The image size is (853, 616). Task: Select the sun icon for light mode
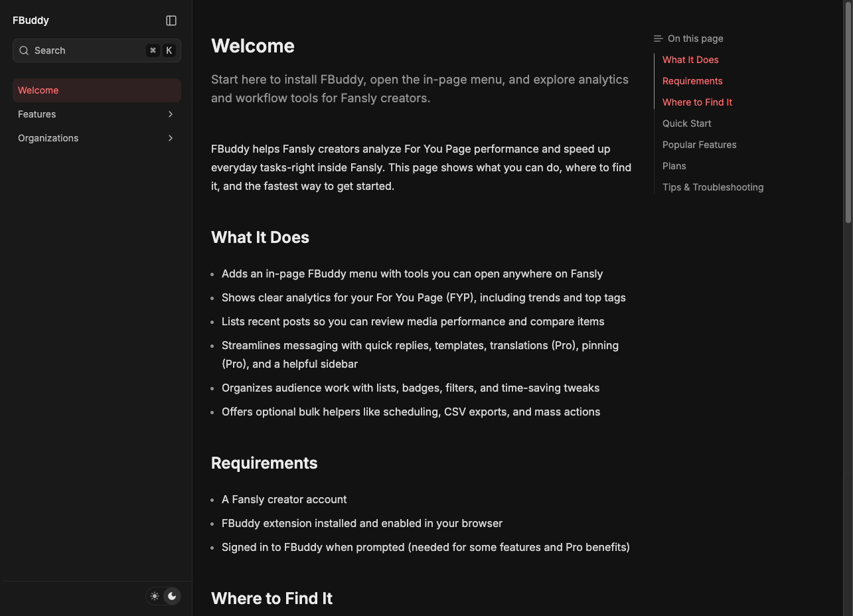tap(155, 596)
